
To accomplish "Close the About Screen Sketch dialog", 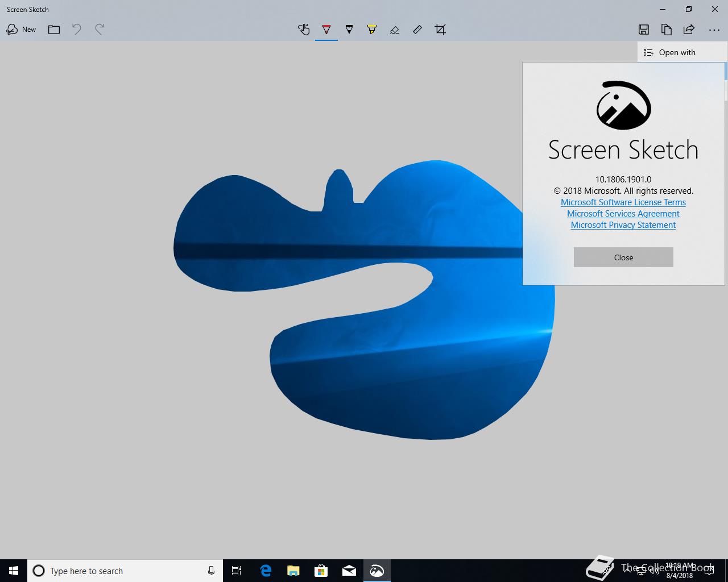I will click(623, 257).
